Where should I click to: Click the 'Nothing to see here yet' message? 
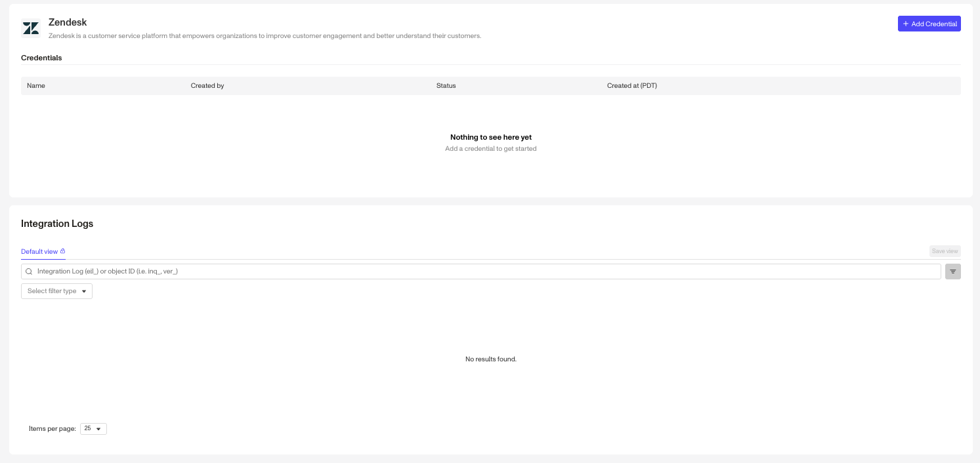click(x=491, y=137)
